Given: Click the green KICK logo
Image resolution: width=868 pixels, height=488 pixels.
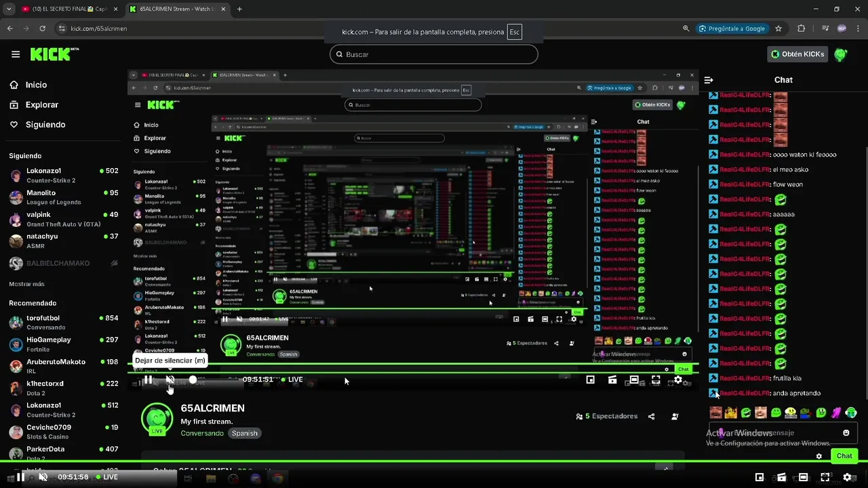Looking at the screenshot, I should [54, 54].
